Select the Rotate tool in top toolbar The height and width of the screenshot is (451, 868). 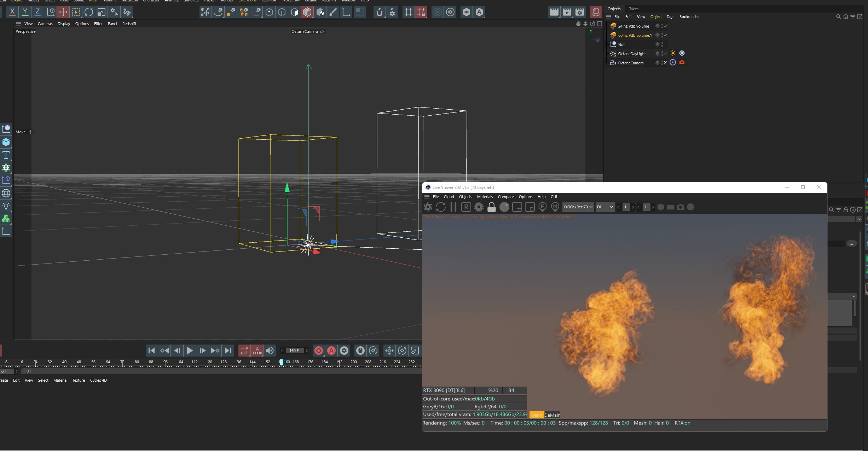click(x=89, y=12)
